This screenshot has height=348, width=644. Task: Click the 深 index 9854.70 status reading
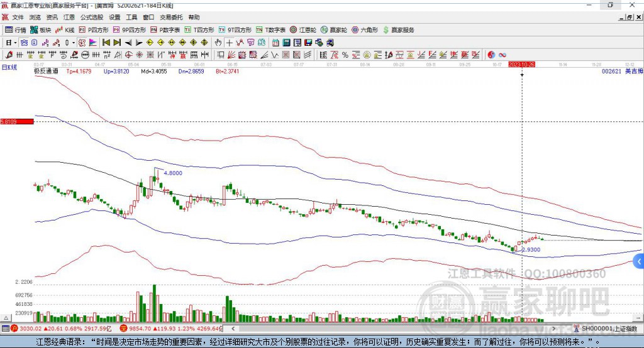click(171, 329)
